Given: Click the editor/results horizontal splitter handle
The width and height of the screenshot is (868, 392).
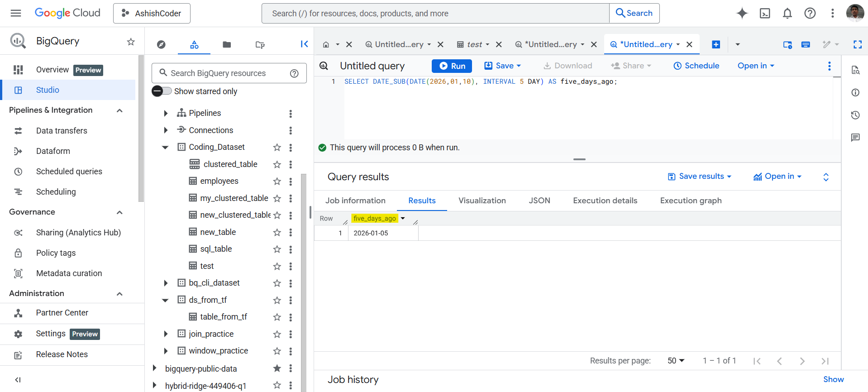Looking at the screenshot, I should pos(579,159).
